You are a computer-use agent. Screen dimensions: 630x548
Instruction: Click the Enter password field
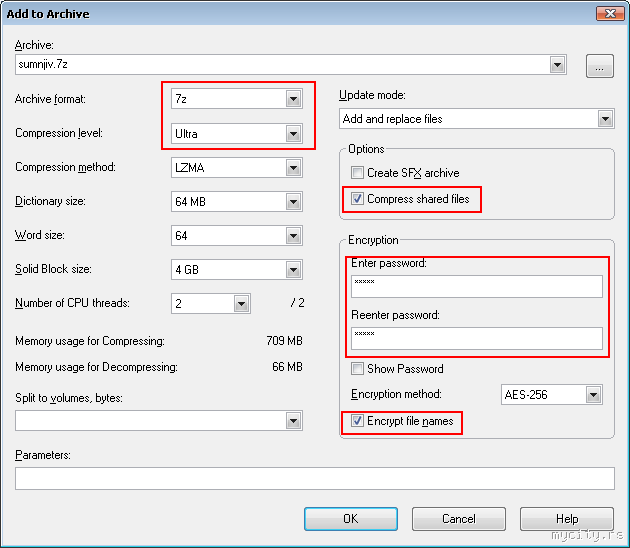[476, 286]
